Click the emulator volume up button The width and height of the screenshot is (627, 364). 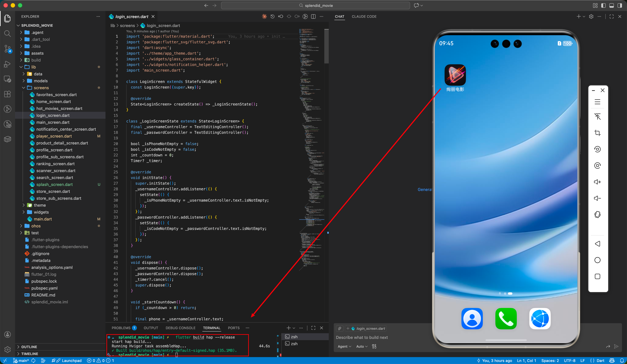tap(597, 182)
